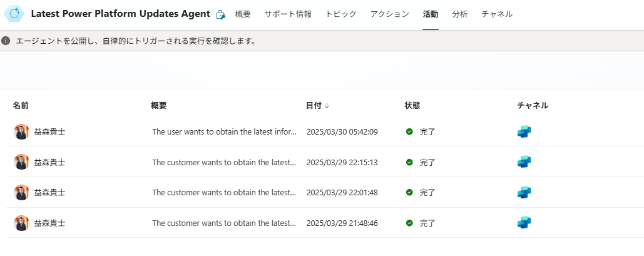
Task: Click the エージェントを公開し notification message
Action: [136, 41]
